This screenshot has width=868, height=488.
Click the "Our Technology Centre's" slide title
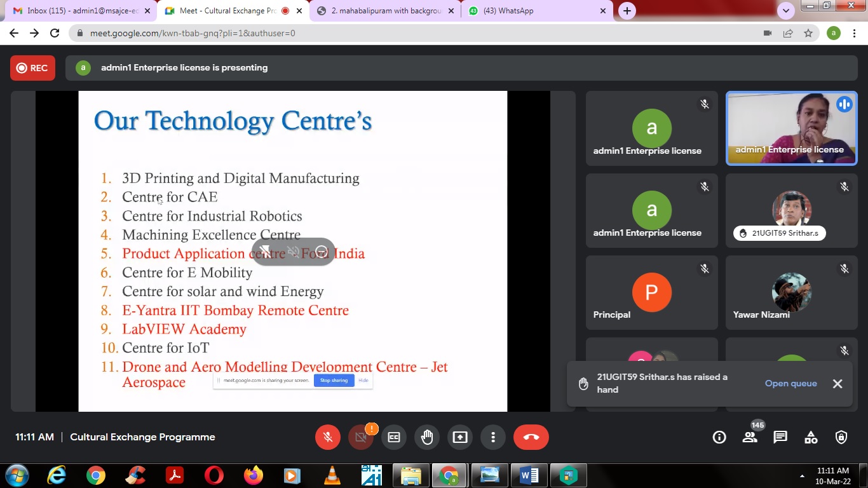pyautogui.click(x=233, y=121)
